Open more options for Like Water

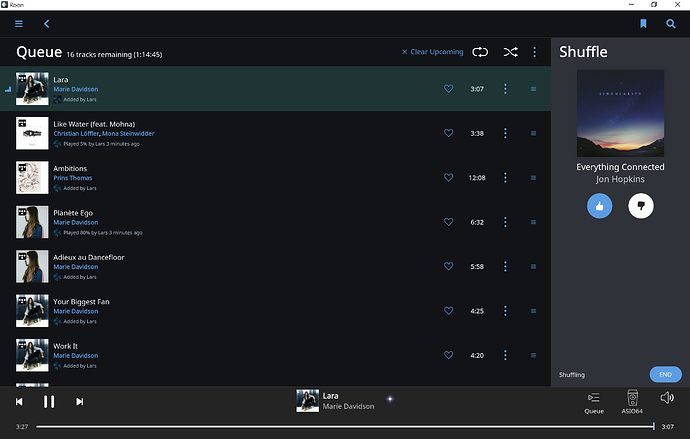pos(505,133)
